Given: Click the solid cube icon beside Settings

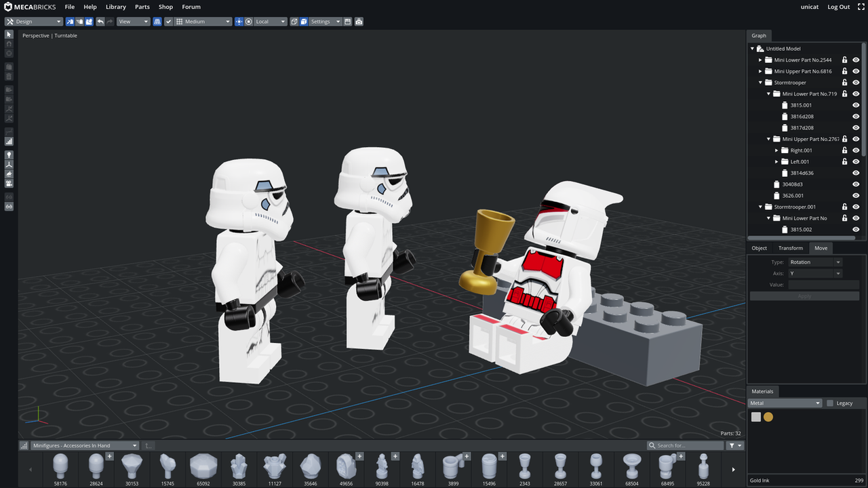Looking at the screenshot, I should point(304,22).
